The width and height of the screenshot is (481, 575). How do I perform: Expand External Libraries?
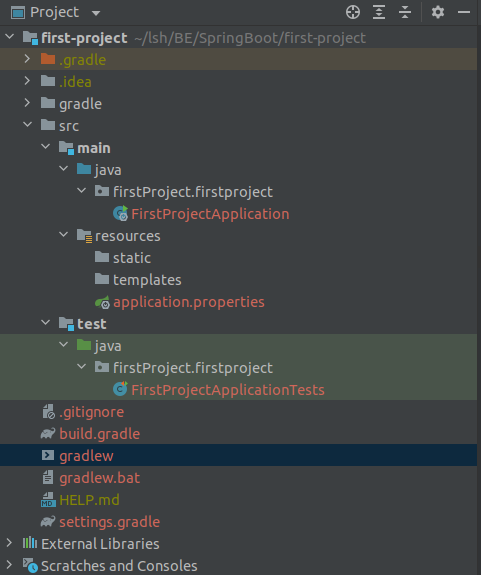coord(9,543)
